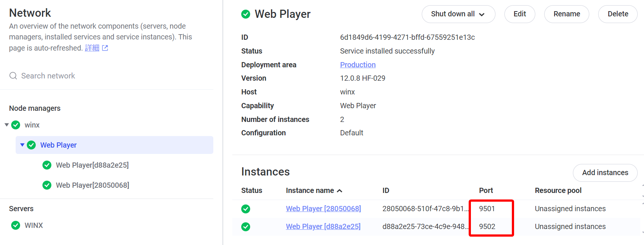The height and width of the screenshot is (245, 644).
Task: Click the Rename button
Action: coord(567,14)
